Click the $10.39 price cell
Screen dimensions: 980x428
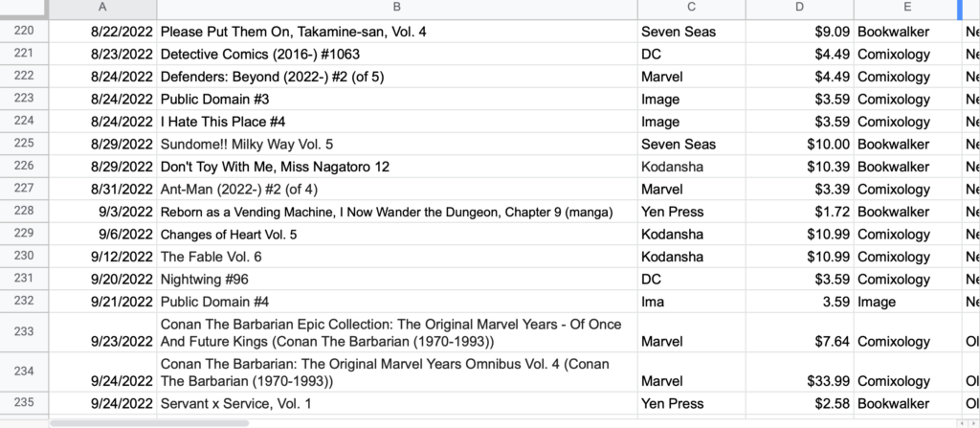click(x=799, y=167)
